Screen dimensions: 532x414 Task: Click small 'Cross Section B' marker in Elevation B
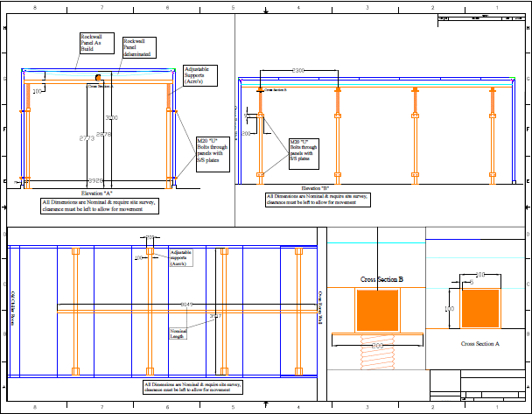click(x=275, y=90)
